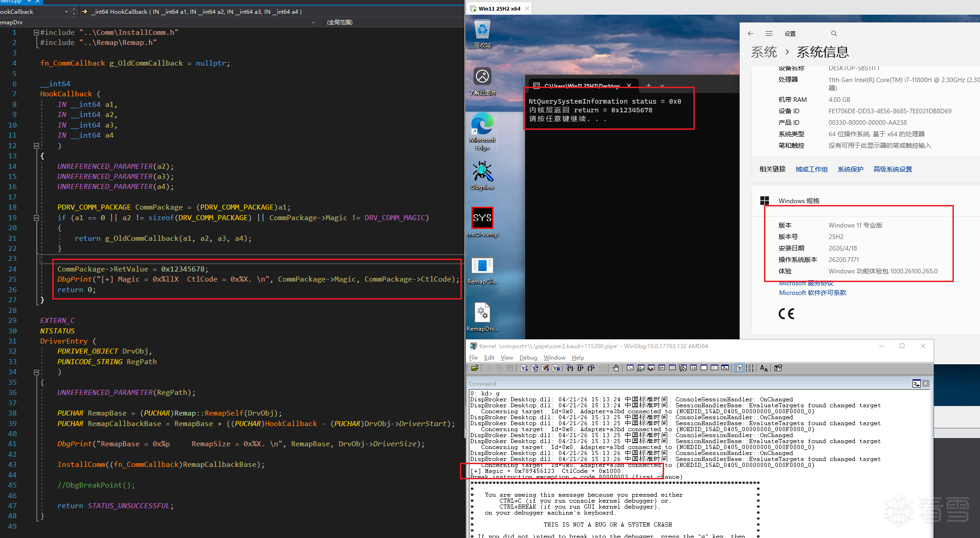Open the Debug menu in WinDbg
Screen dimensions: 980x538
528,358
